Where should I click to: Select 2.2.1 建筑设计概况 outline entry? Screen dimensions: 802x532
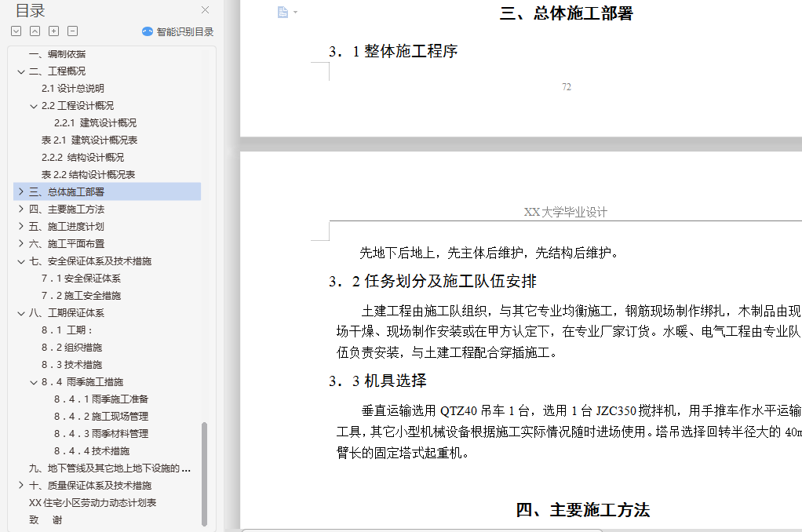click(95, 123)
